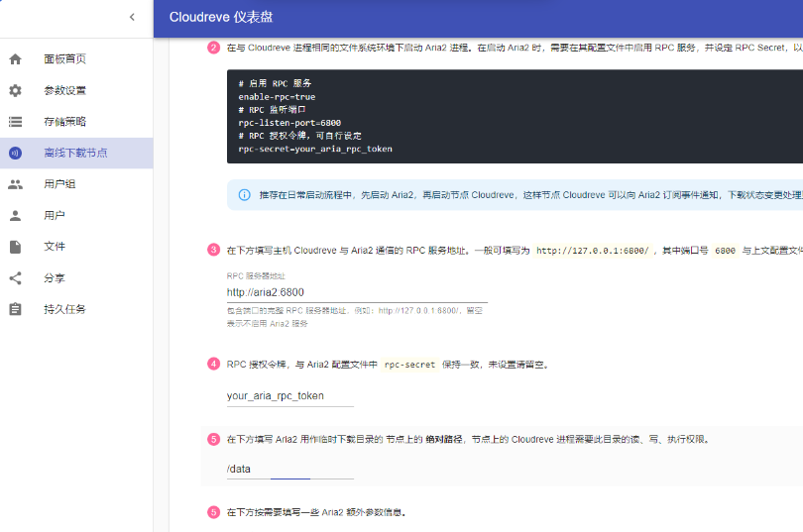Click the RPC 服务器地址 input field

pos(356,292)
